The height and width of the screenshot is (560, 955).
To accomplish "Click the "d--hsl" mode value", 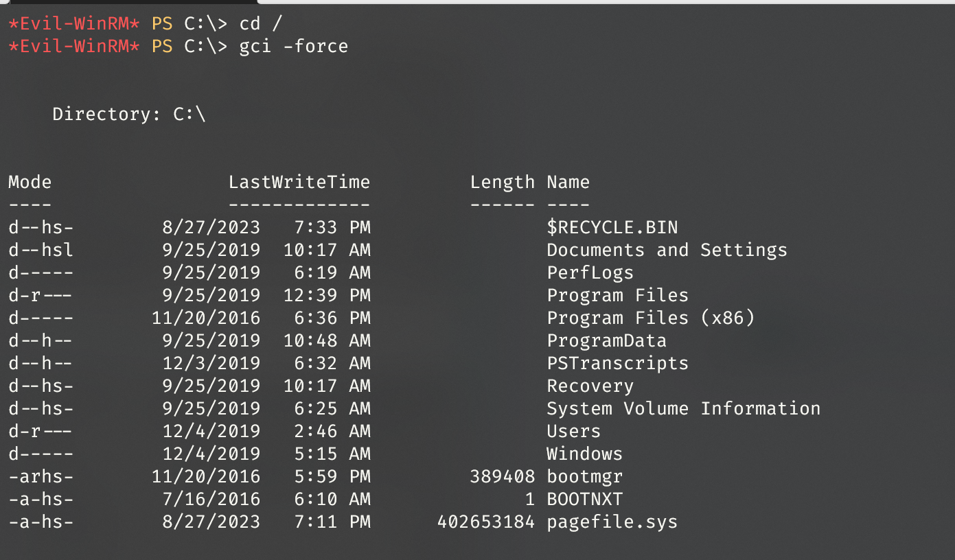I will (x=41, y=250).
